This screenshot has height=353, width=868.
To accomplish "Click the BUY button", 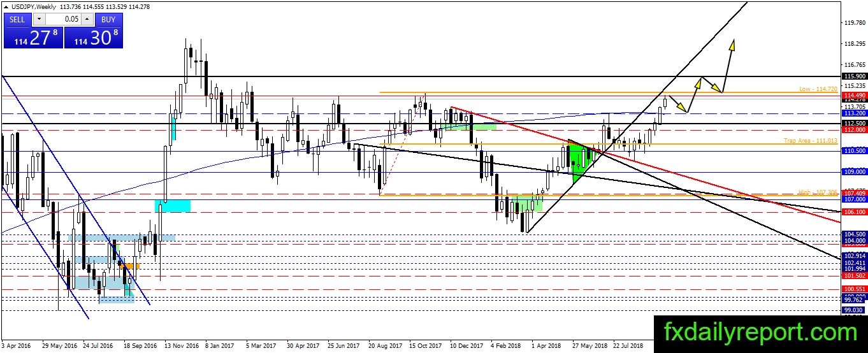I will pos(109,19).
